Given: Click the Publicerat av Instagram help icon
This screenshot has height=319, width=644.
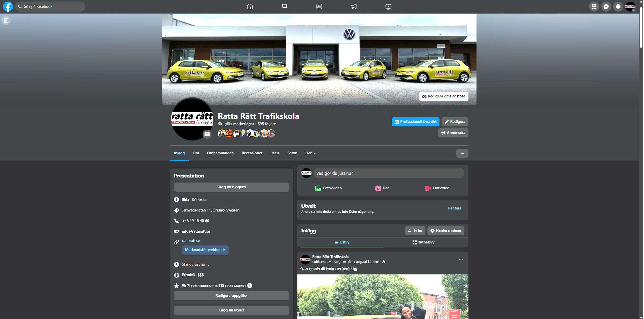Looking at the screenshot, I should [x=349, y=262].
